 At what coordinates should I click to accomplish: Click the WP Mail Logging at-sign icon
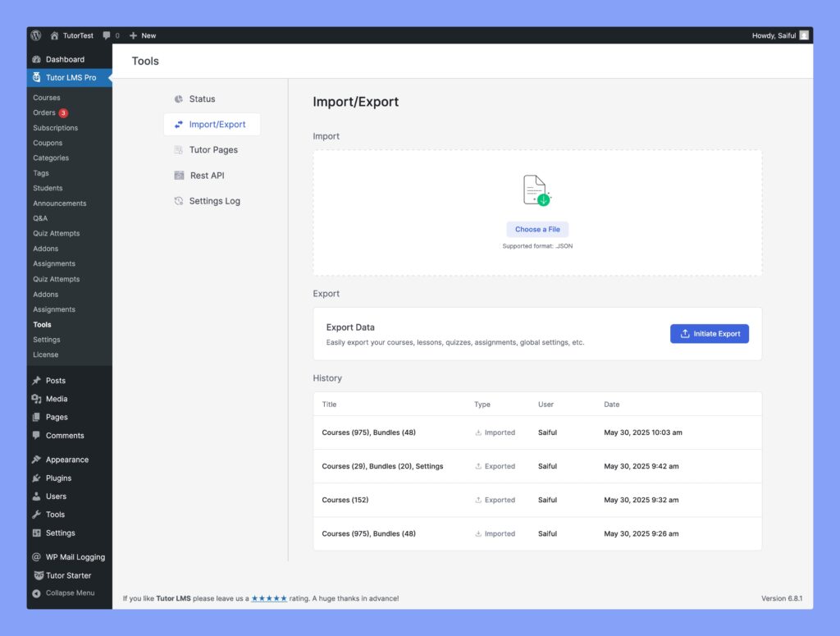(x=36, y=556)
